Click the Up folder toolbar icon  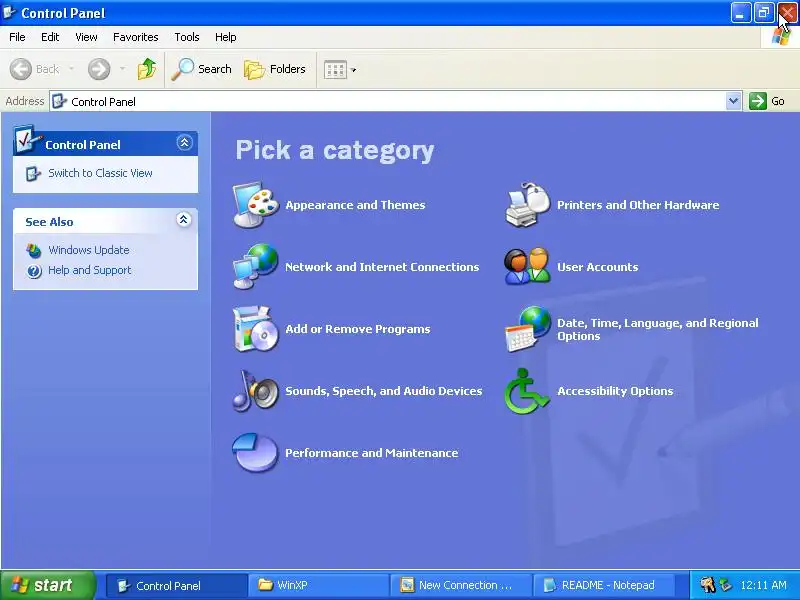pyautogui.click(x=147, y=69)
